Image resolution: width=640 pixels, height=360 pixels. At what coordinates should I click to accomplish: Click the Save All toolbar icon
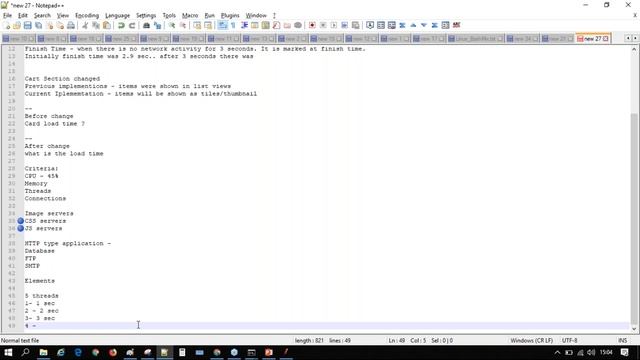38,25
